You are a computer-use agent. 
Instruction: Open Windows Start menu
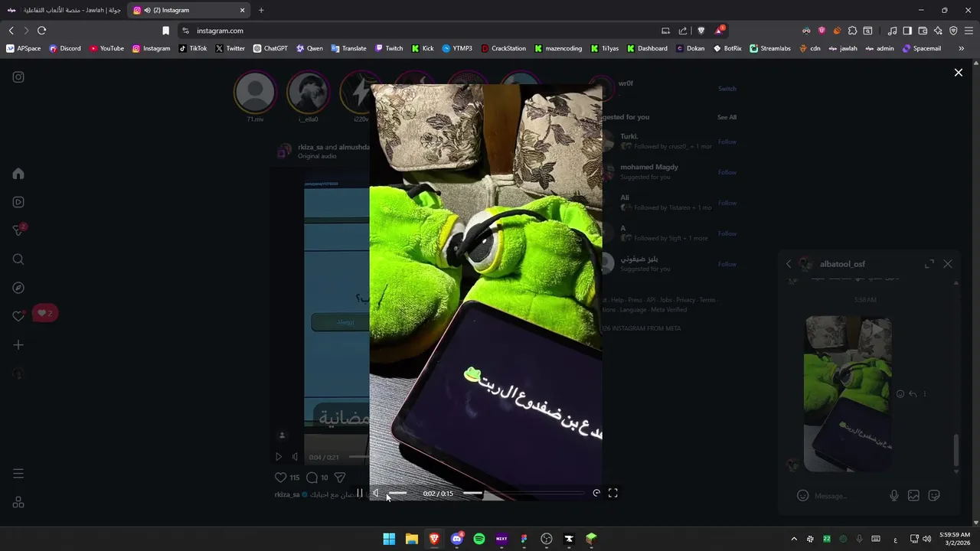(x=389, y=539)
